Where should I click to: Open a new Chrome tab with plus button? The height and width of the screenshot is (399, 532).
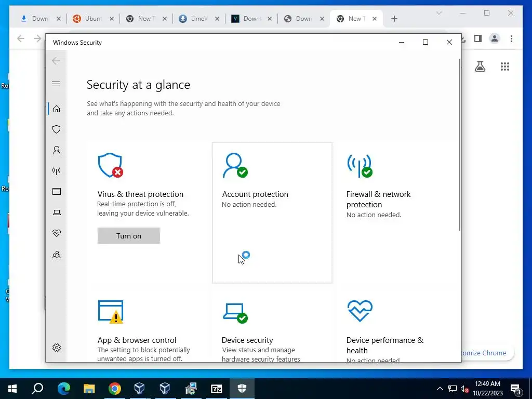click(x=394, y=19)
